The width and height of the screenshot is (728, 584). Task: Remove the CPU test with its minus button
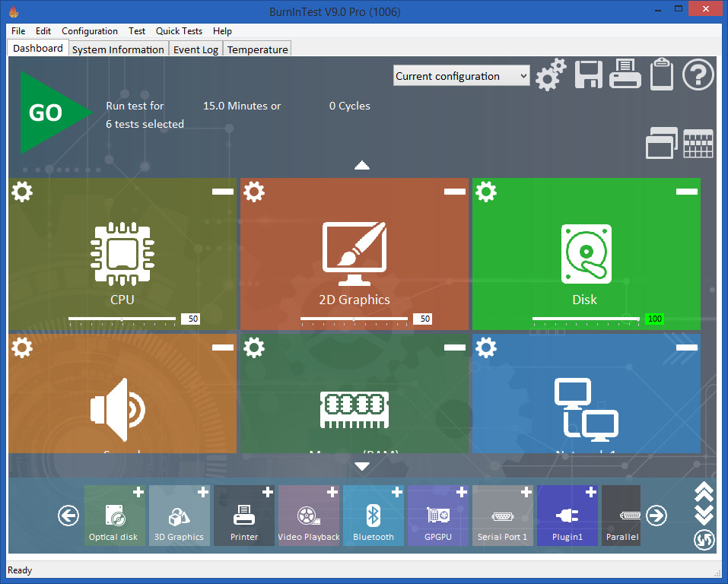pyautogui.click(x=223, y=192)
